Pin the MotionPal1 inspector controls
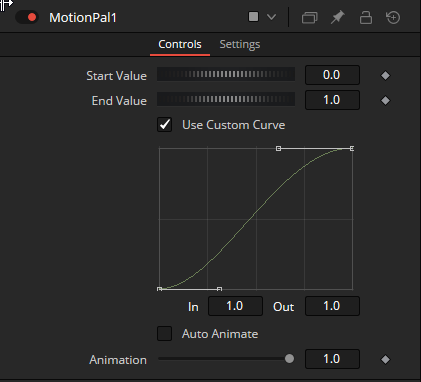421x382 pixels. click(x=338, y=17)
